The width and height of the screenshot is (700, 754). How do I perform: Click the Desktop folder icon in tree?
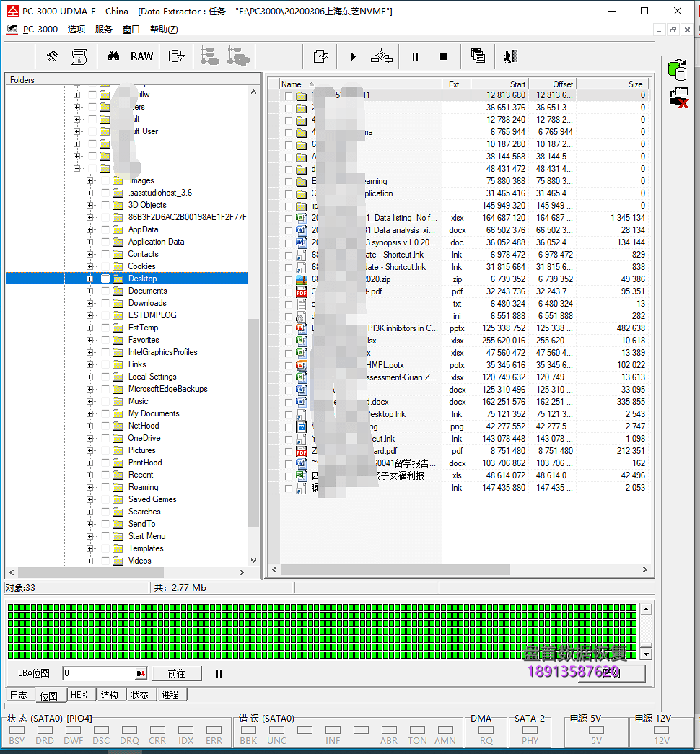(118, 279)
